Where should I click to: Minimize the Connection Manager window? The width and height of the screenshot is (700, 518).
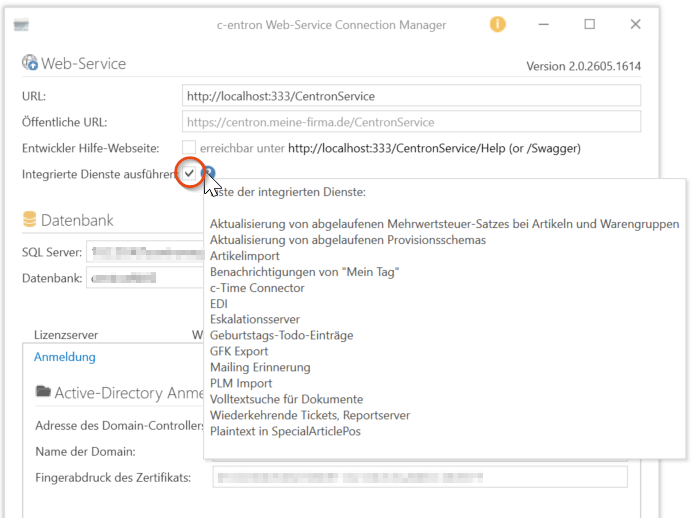[x=543, y=24]
